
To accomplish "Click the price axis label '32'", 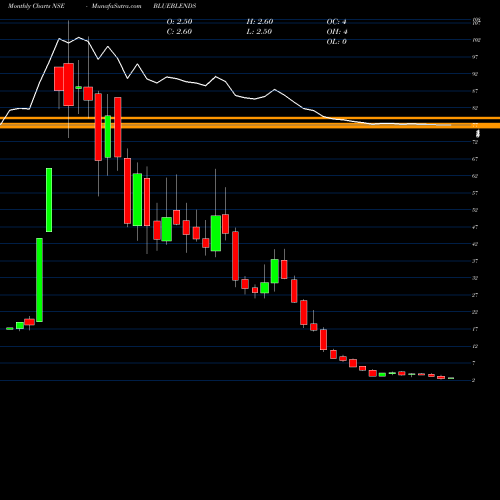I will pos(475,278).
